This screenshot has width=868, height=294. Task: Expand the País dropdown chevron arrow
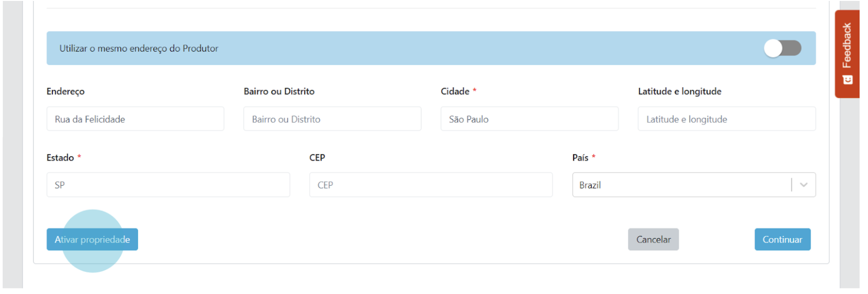coord(804,185)
